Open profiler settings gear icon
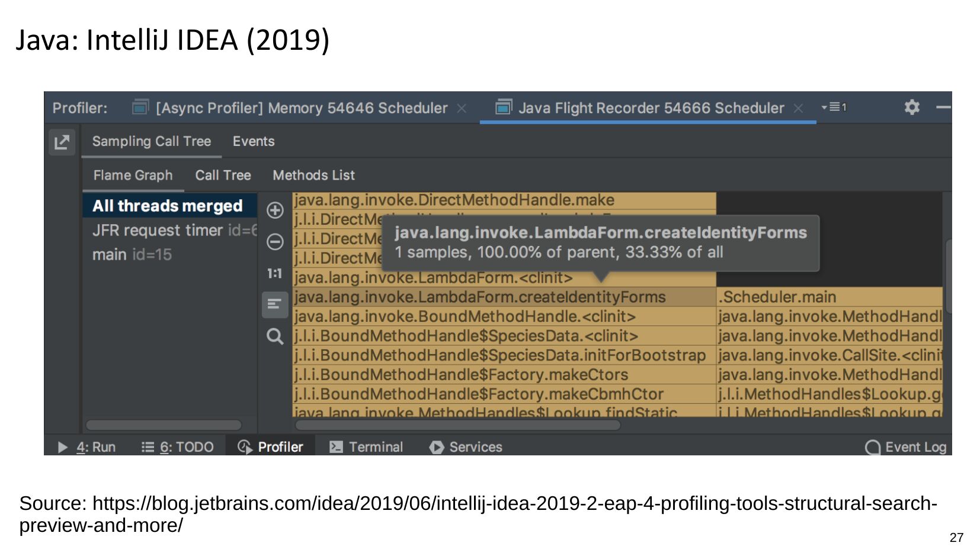This screenshot has width=980, height=552. 912,107
